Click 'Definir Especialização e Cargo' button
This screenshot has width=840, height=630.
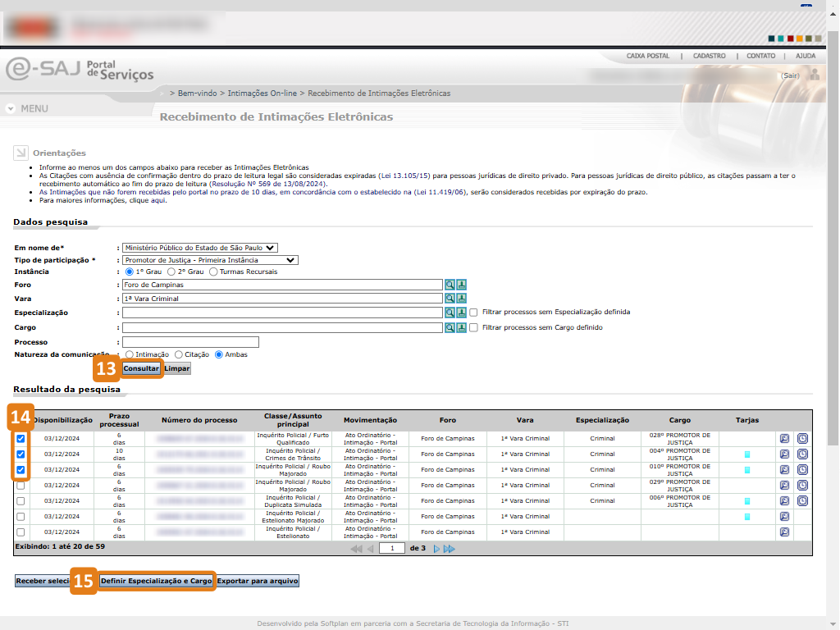pos(156,581)
